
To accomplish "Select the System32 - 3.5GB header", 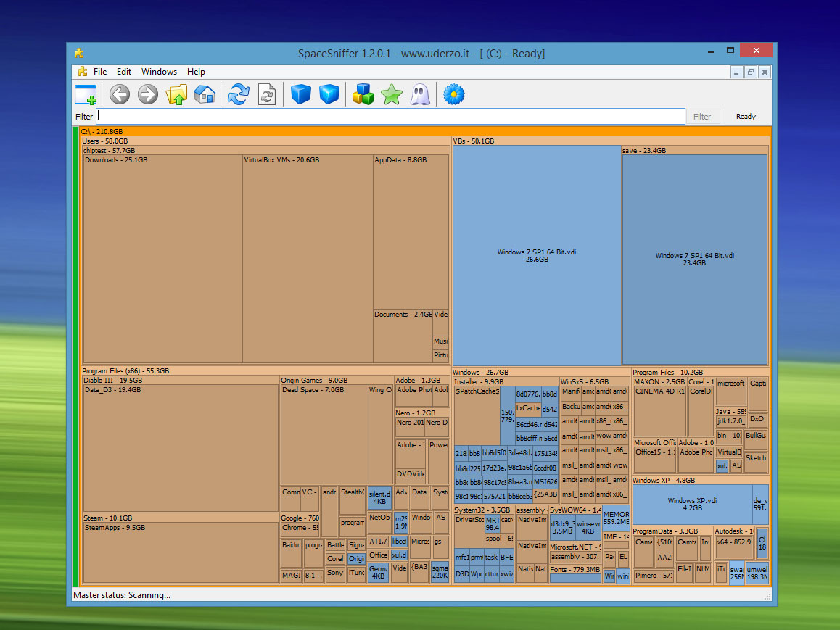I will [x=485, y=510].
